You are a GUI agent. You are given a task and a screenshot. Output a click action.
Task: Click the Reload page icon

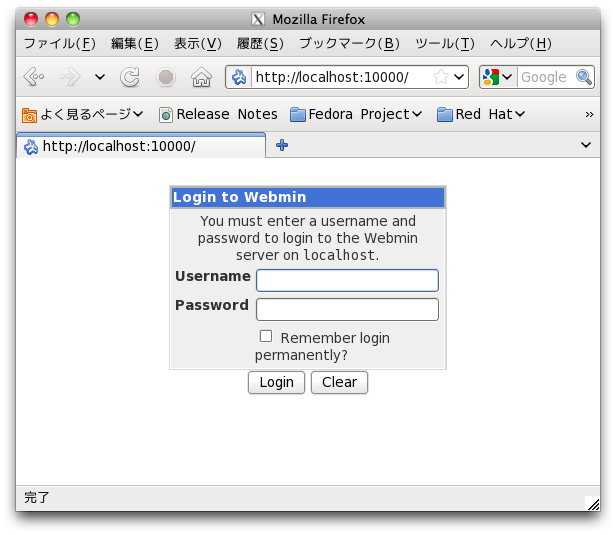click(x=130, y=78)
